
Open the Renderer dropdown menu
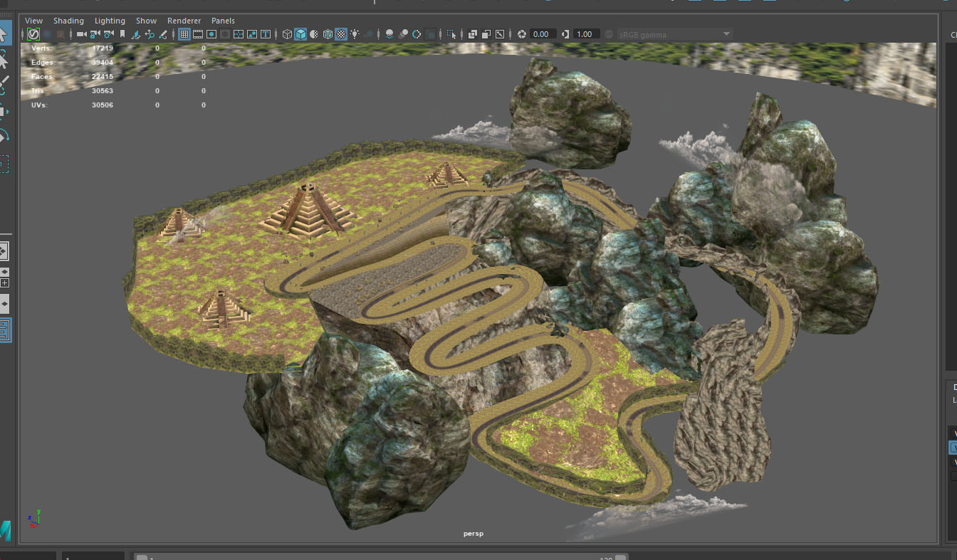[x=184, y=21]
